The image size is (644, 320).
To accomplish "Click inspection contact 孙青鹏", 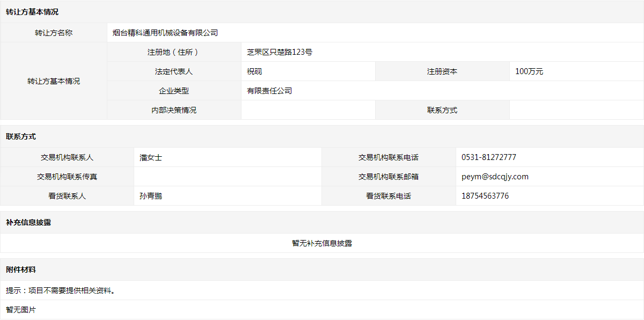I will (151, 196).
